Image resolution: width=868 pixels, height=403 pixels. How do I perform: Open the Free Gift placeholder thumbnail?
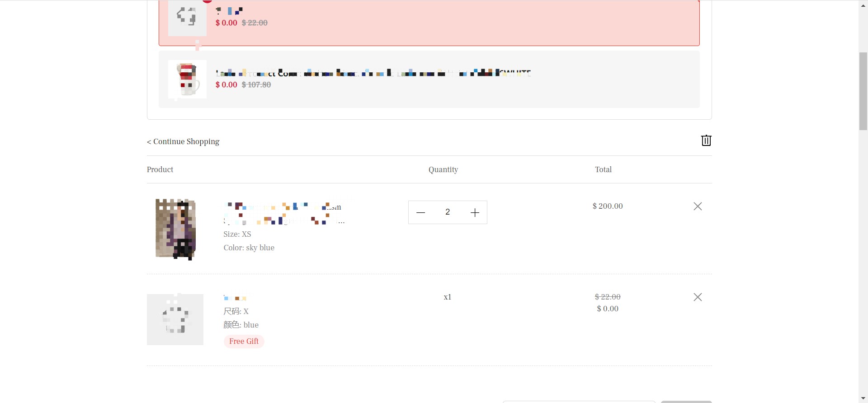(x=175, y=319)
